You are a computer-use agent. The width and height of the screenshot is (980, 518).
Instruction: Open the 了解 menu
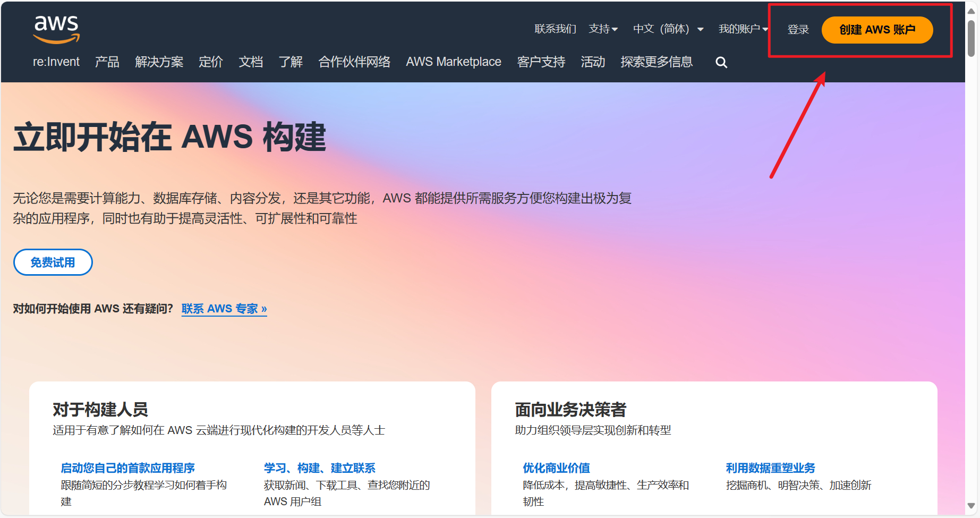pos(291,62)
